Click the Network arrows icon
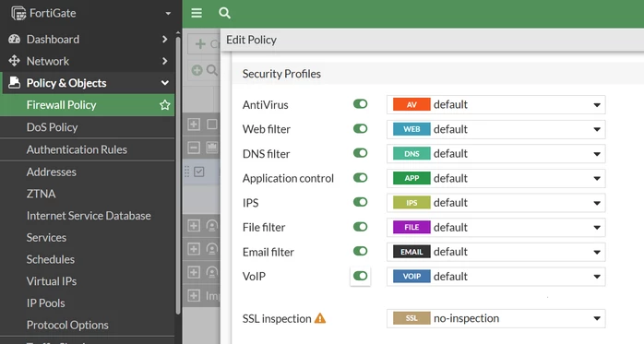 15,61
